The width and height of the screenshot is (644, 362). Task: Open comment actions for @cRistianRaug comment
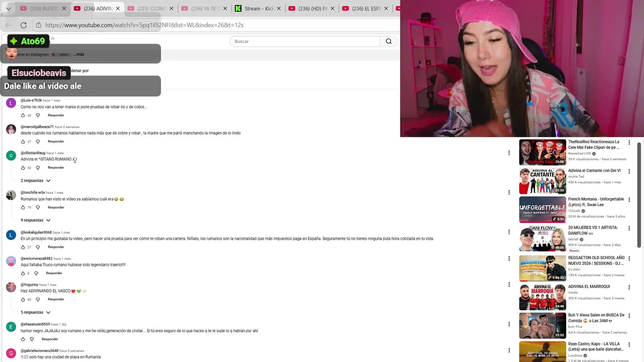[509, 153]
